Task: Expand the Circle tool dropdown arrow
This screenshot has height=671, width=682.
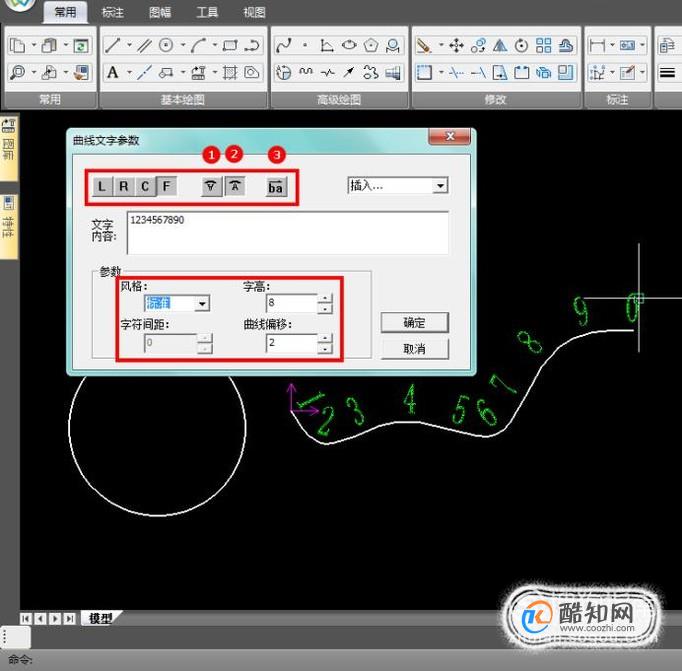Action: point(183,45)
